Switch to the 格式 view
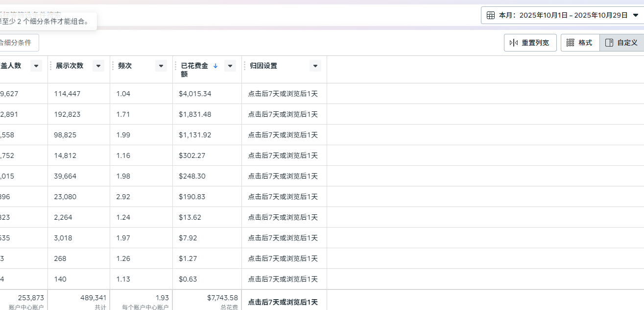 click(580, 43)
